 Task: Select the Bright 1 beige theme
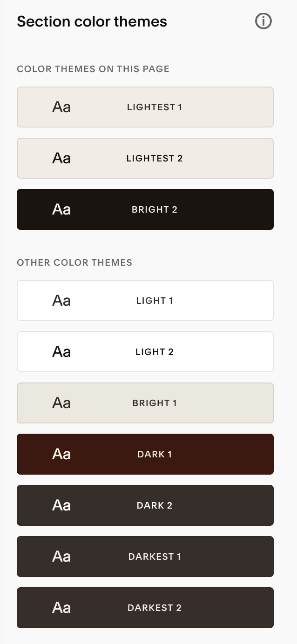click(x=145, y=403)
